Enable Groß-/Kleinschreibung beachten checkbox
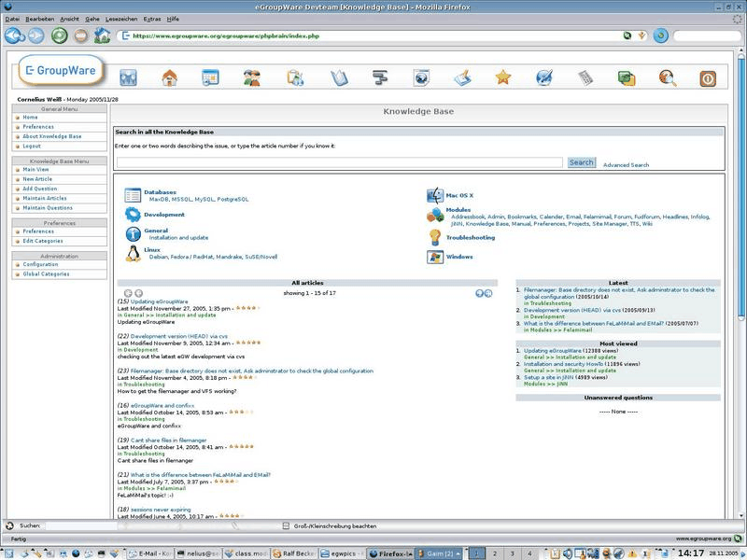 [286, 526]
